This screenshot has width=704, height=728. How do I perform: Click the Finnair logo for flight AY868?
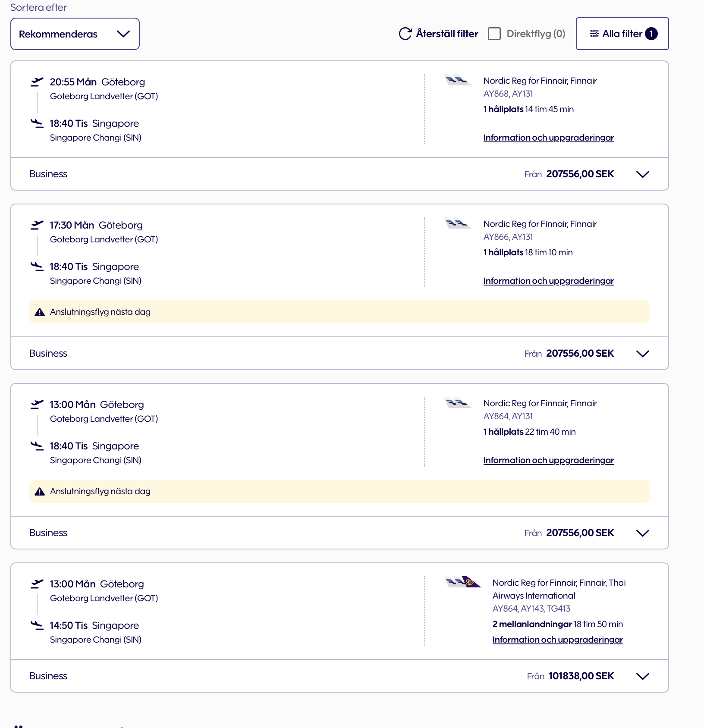pos(457,80)
